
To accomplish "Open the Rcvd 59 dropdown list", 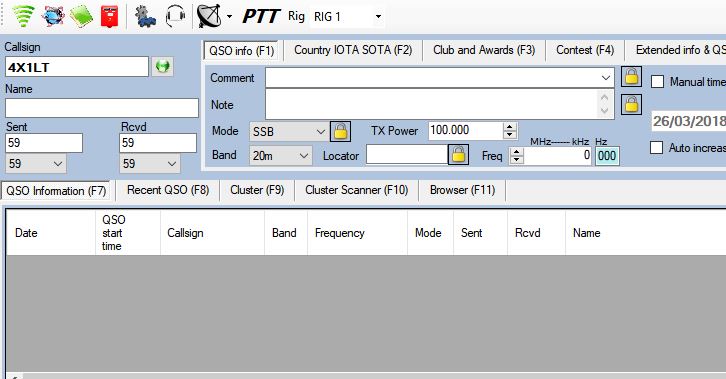I will pos(150,164).
